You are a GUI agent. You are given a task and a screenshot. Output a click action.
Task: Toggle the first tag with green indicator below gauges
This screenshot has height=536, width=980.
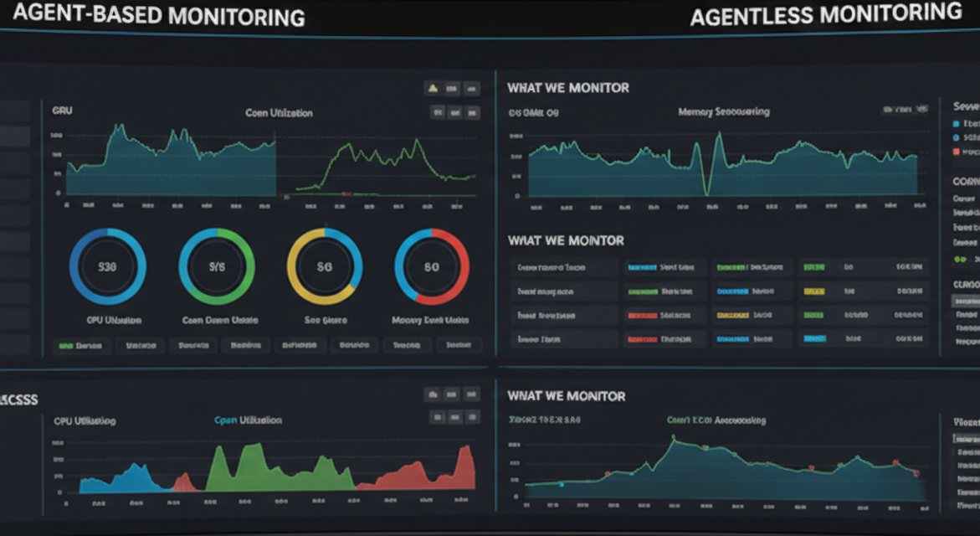pyautogui.click(x=80, y=345)
